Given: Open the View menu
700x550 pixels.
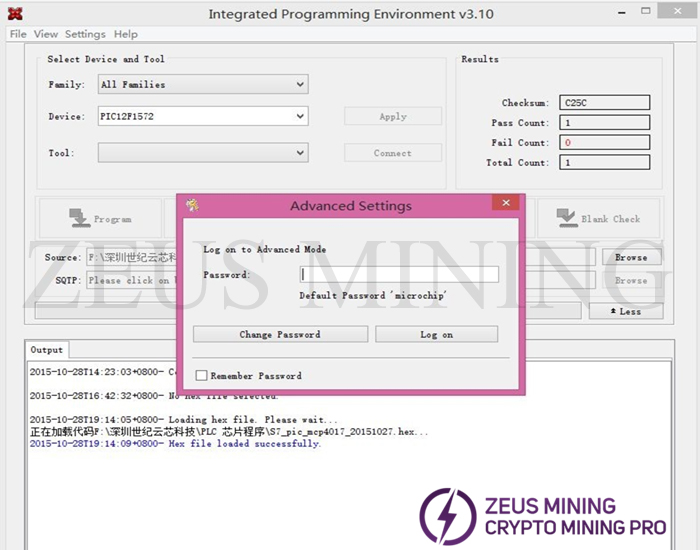Looking at the screenshot, I should point(46,34).
